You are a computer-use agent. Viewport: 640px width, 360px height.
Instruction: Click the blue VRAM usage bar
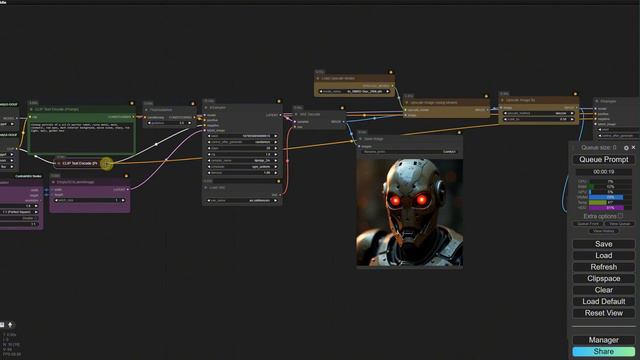tap(606, 197)
